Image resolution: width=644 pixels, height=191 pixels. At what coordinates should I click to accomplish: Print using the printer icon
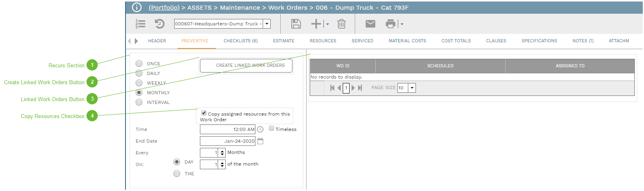coord(390,24)
